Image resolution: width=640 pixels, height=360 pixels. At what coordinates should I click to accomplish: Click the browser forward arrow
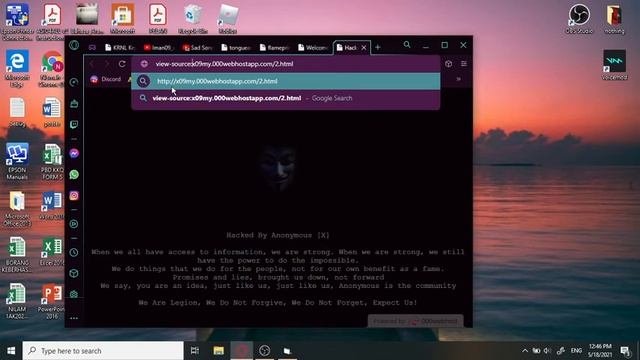[107, 64]
